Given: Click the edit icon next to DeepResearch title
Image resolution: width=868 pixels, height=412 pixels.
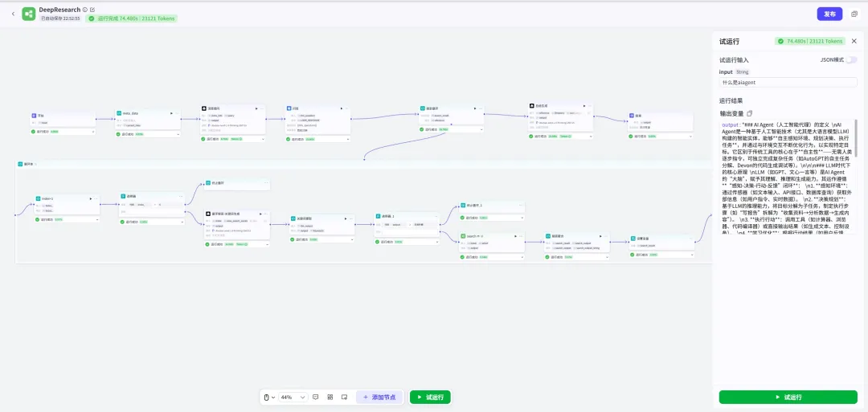Looking at the screenshot, I should pyautogui.click(x=92, y=10).
